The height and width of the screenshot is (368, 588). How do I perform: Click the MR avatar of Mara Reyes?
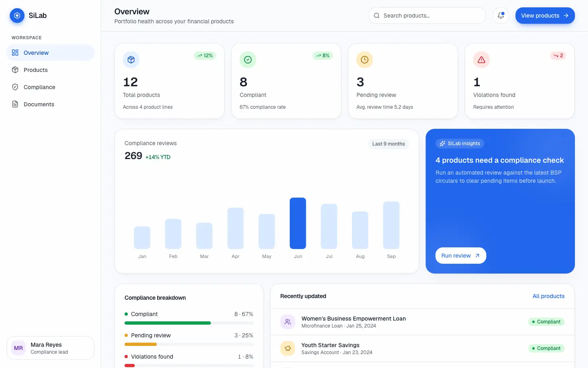18,348
